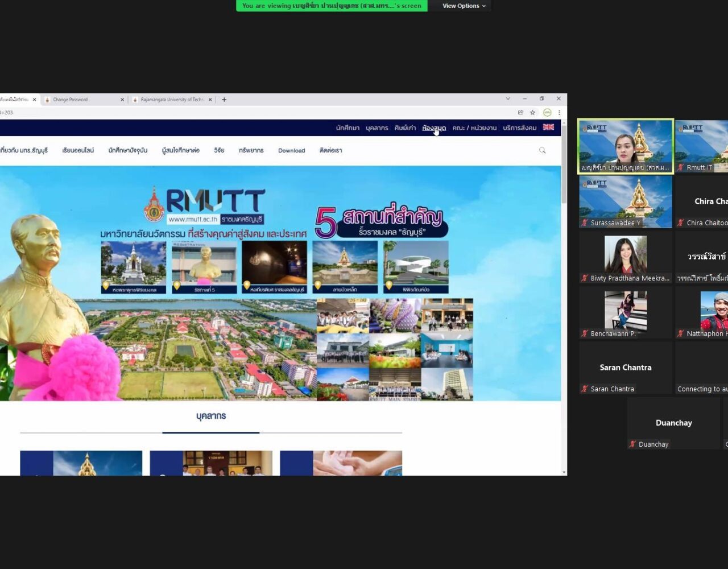Viewport: 728px width, 569px height.
Task: Select Saran Chantra participant tile
Action: pyautogui.click(x=626, y=368)
